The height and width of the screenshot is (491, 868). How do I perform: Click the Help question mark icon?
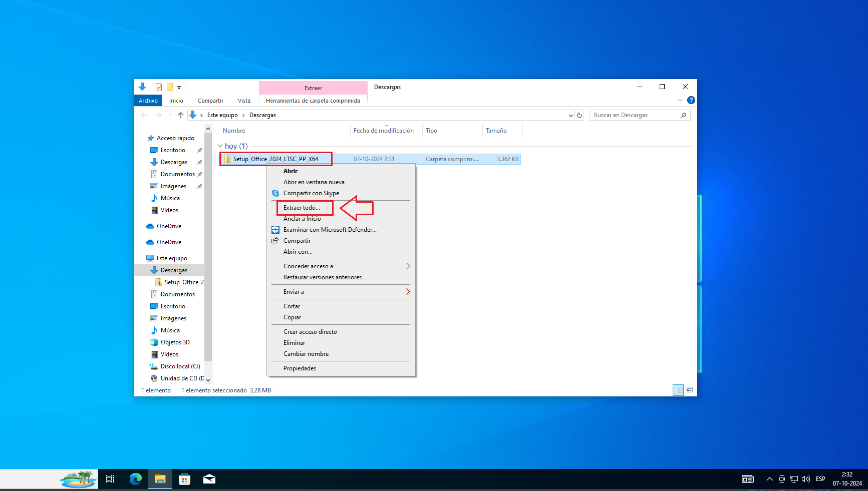tap(691, 100)
